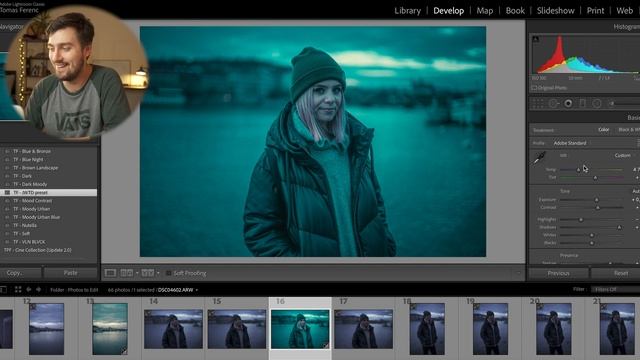Set Treatment to Black & White
This screenshot has height=360, width=640.
pyautogui.click(x=629, y=130)
